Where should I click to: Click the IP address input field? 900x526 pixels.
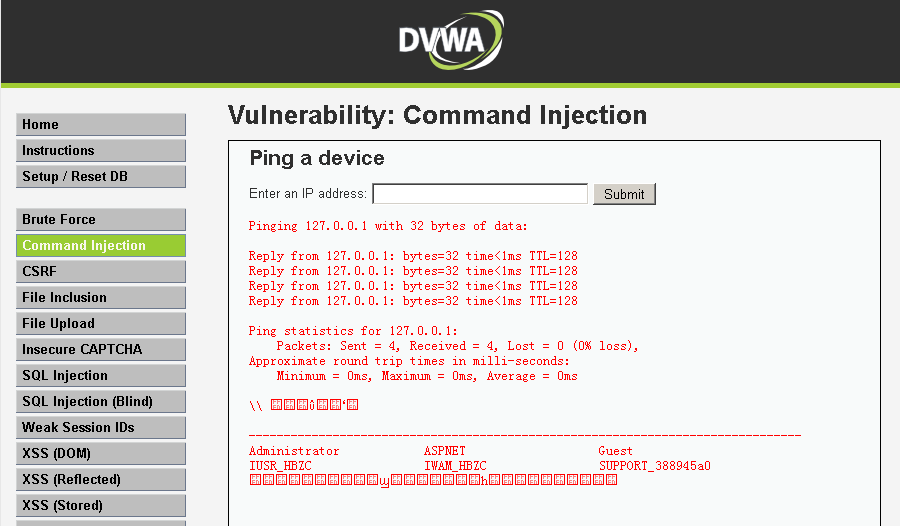(479, 194)
